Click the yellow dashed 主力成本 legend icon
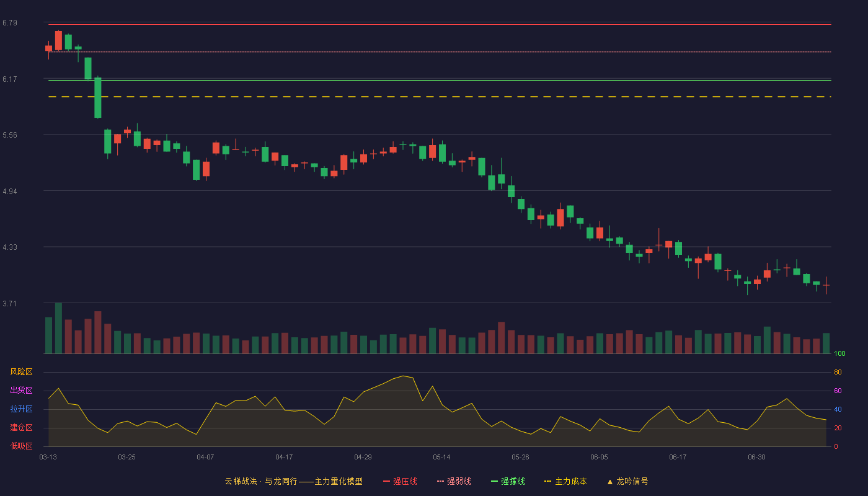Viewport: 868px width, 496px height. point(548,481)
